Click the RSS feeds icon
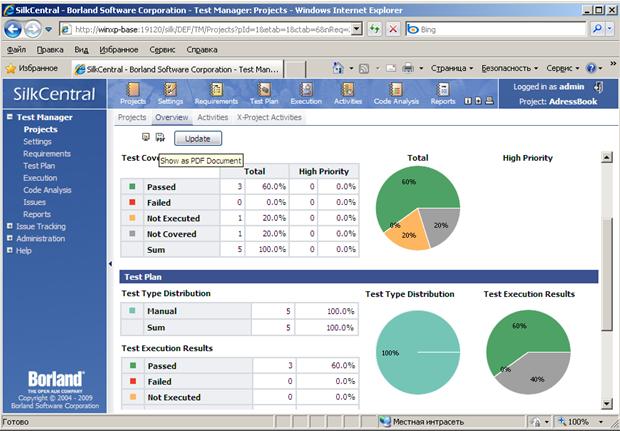Viewport: 620px width, 431px height. (x=364, y=69)
